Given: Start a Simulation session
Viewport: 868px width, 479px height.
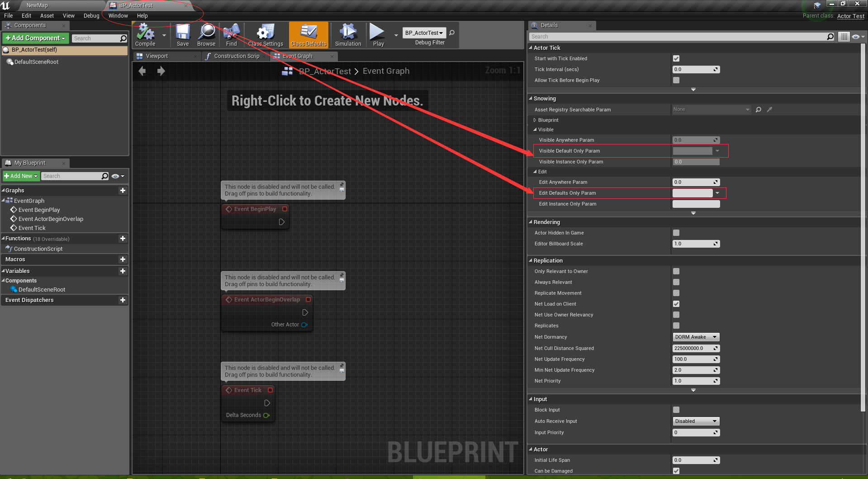Looking at the screenshot, I should pyautogui.click(x=347, y=35).
